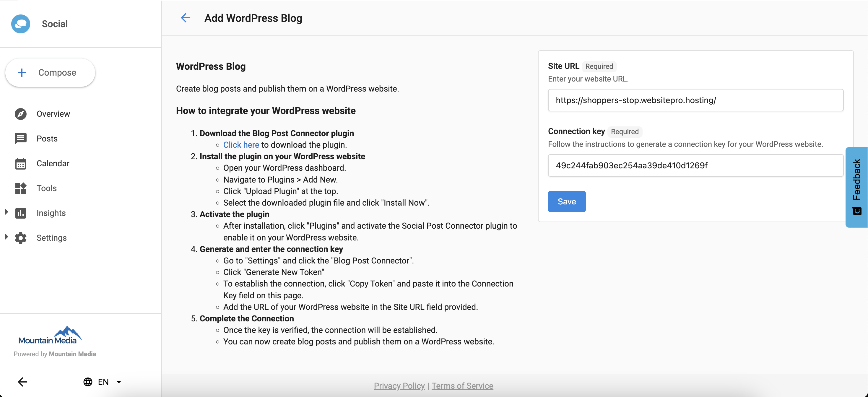Click 'Generate and enter the connection key' step
The width and height of the screenshot is (868, 397).
(x=271, y=249)
